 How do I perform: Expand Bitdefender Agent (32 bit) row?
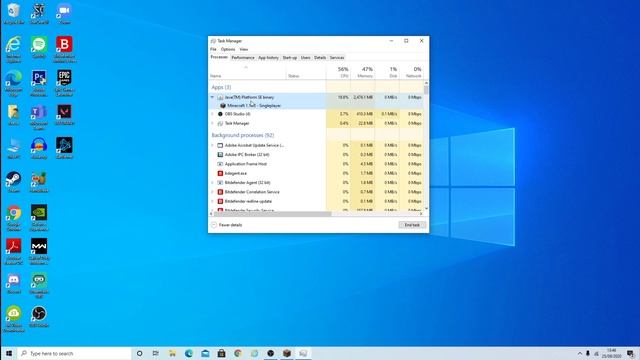212,182
